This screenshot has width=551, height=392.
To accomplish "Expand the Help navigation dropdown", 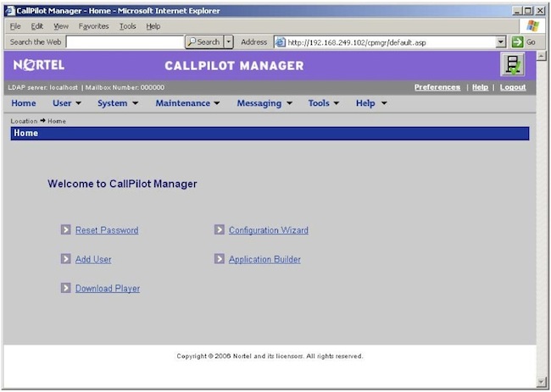I will pos(371,103).
